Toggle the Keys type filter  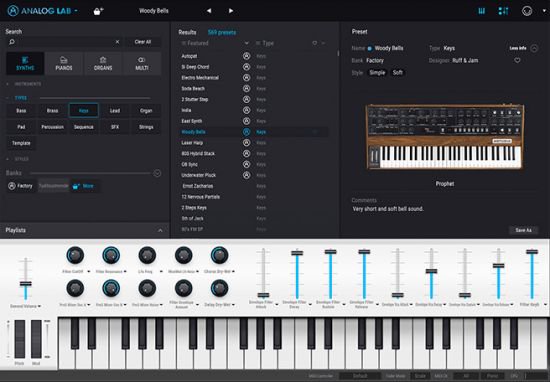[83, 111]
